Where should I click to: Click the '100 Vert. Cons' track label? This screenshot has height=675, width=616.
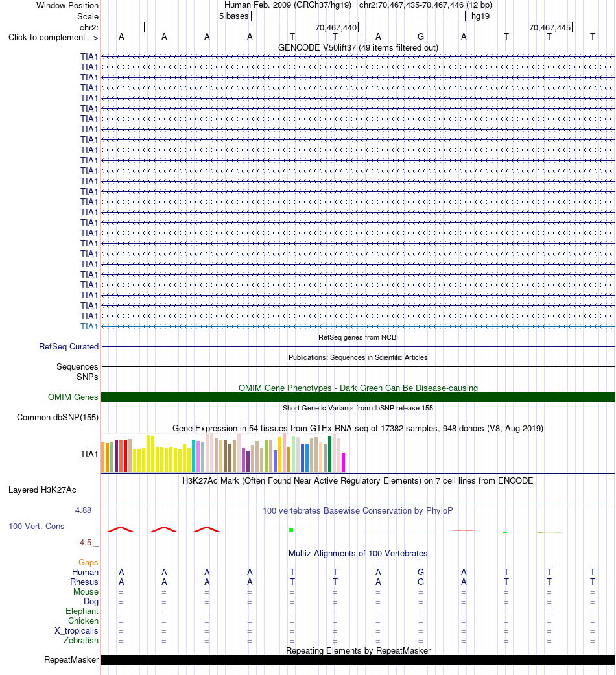pos(36,526)
